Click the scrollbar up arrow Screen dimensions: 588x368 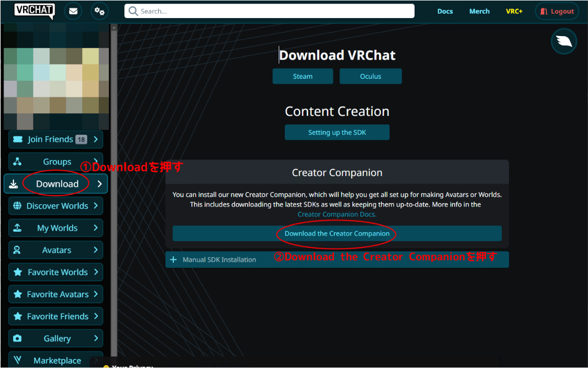click(x=114, y=28)
